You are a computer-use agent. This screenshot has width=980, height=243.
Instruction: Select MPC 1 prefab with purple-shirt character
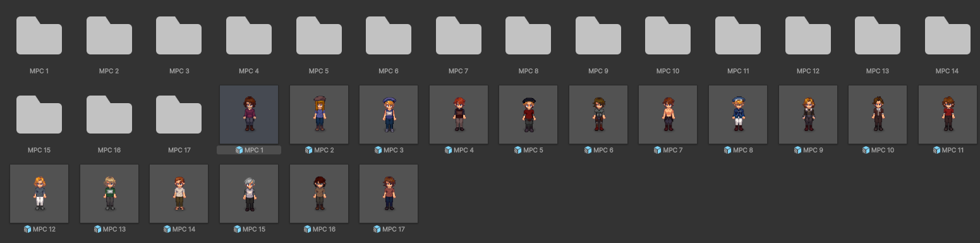(x=249, y=115)
